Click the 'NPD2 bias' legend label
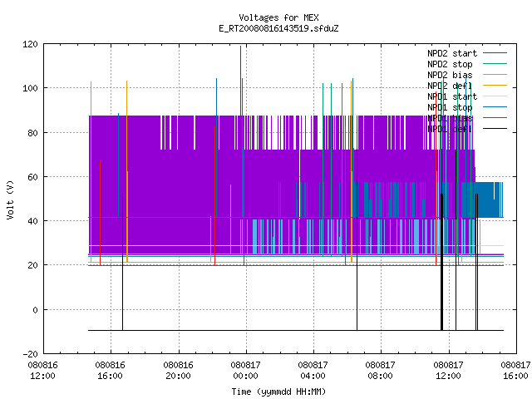 [450, 75]
